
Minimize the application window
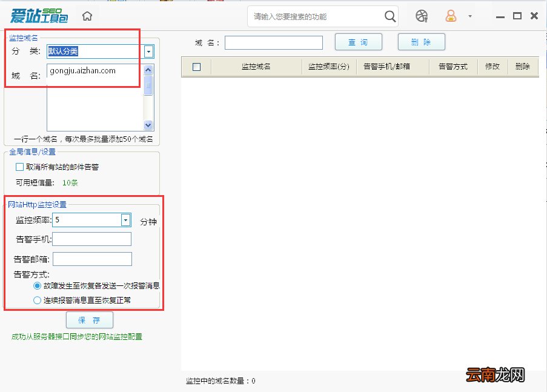(500, 16)
